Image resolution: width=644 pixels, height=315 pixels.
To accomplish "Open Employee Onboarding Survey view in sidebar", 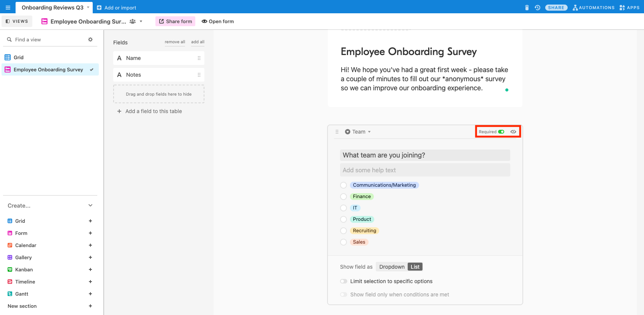I will [50, 69].
